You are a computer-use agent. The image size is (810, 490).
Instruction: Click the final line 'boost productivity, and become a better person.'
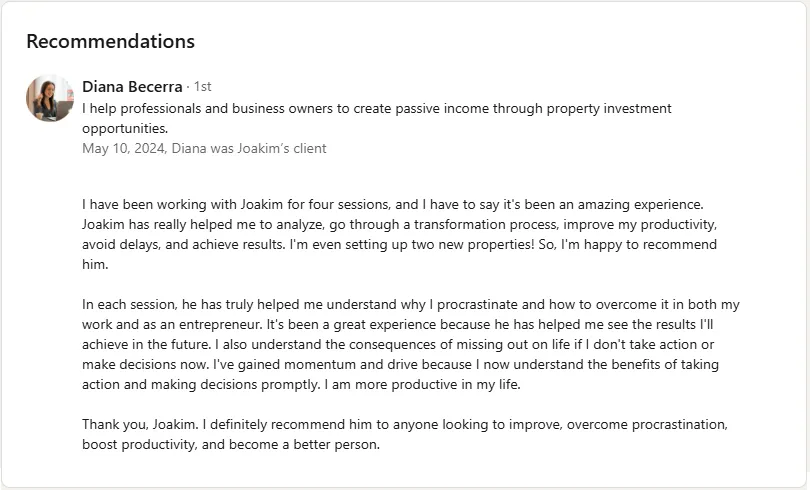coord(231,445)
